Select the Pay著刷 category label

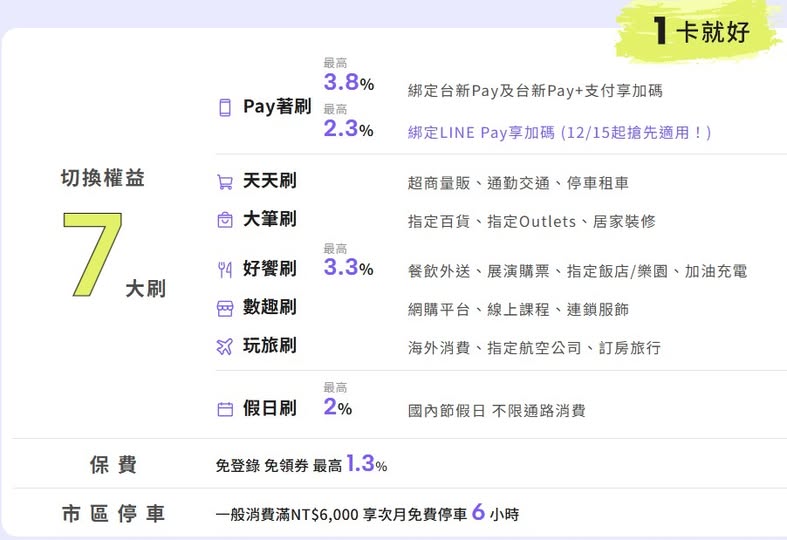pos(277,107)
